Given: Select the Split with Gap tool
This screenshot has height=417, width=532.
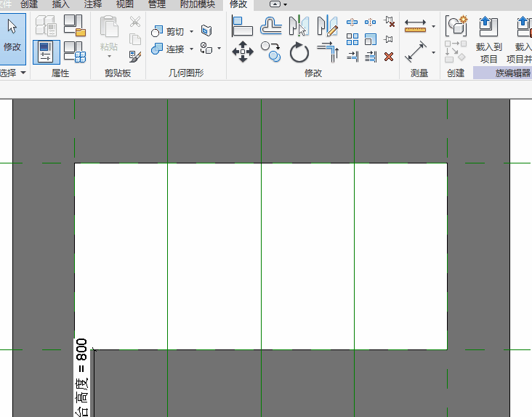Looking at the screenshot, I should (370, 23).
